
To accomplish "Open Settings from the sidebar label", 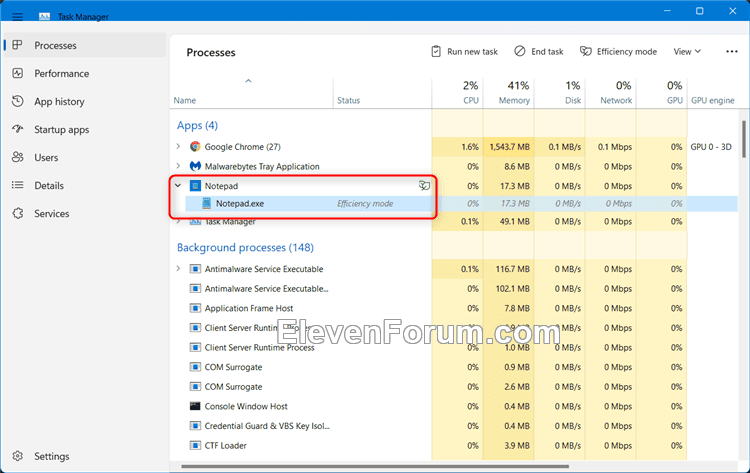I will (52, 456).
